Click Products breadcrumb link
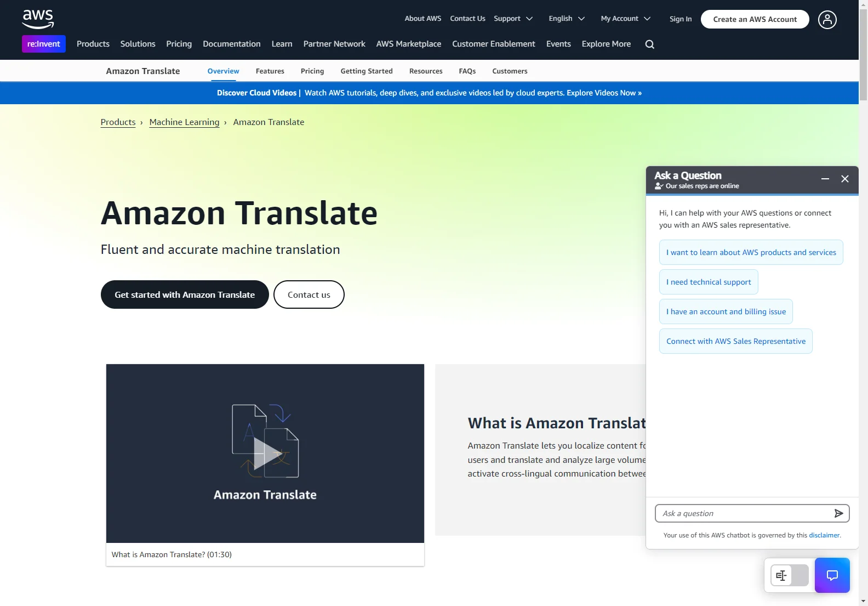The image size is (868, 606). [x=118, y=122]
